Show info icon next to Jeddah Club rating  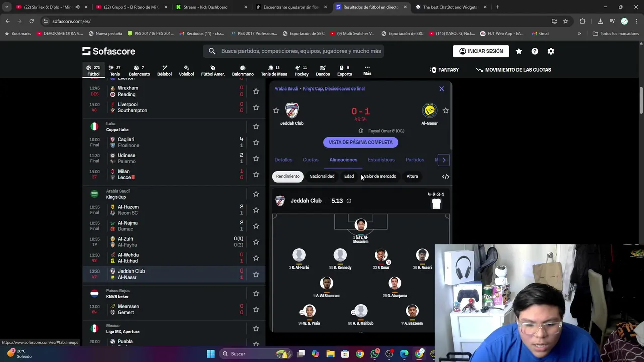point(349,201)
